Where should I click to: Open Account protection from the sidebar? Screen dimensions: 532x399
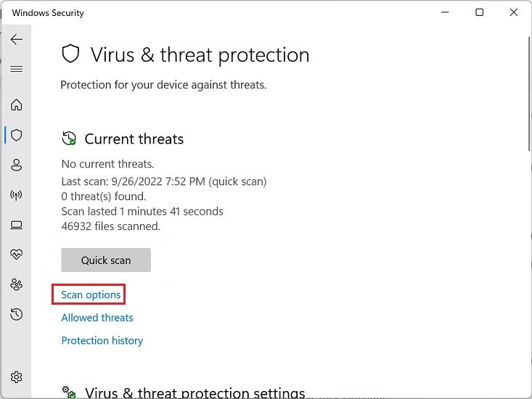coord(17,165)
